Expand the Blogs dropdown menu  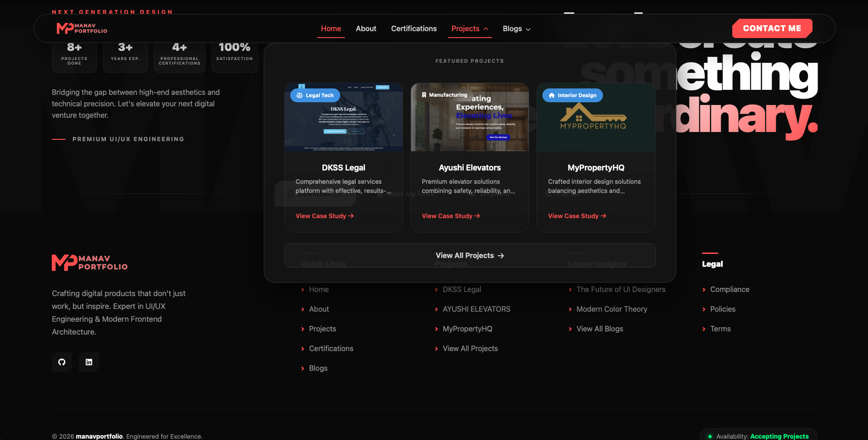(x=516, y=28)
